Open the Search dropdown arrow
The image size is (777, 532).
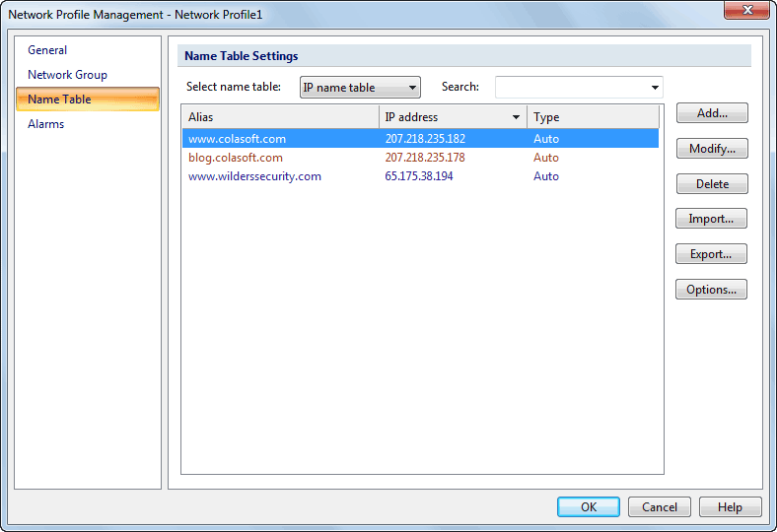tap(655, 88)
